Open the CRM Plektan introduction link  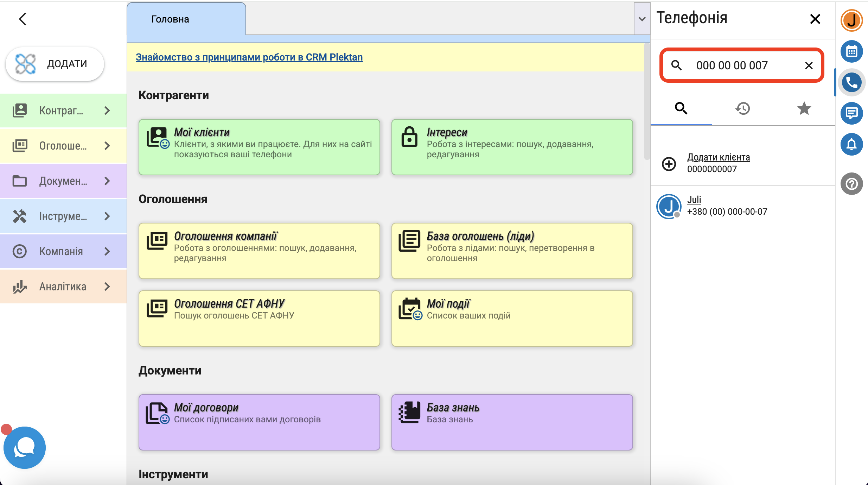(x=249, y=57)
